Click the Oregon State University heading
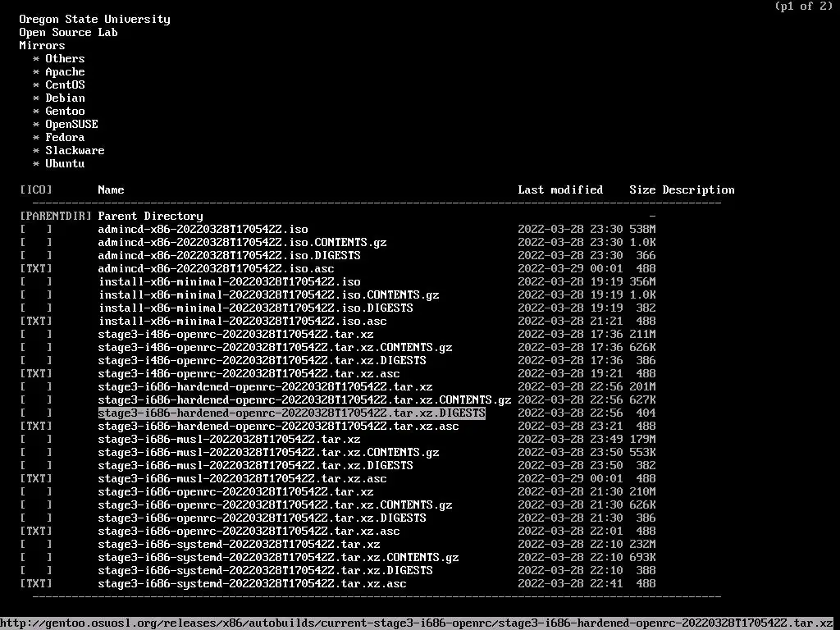The image size is (840, 630). [x=95, y=20]
